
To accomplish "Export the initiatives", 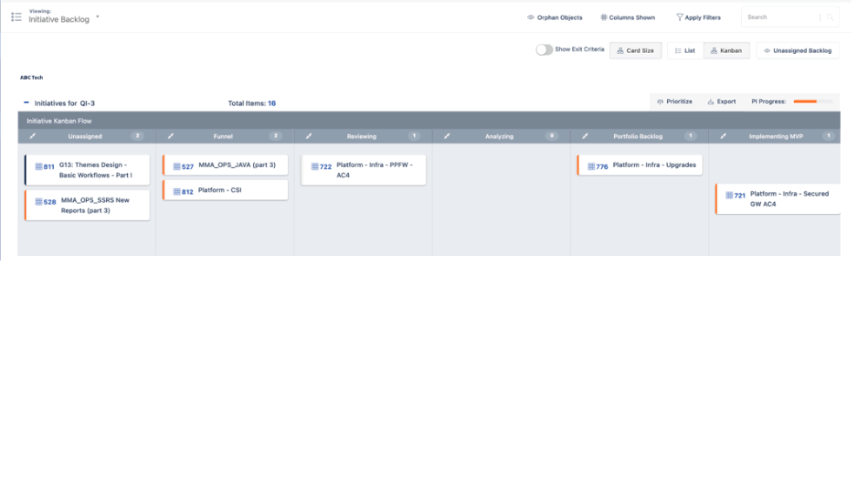I will [x=721, y=102].
